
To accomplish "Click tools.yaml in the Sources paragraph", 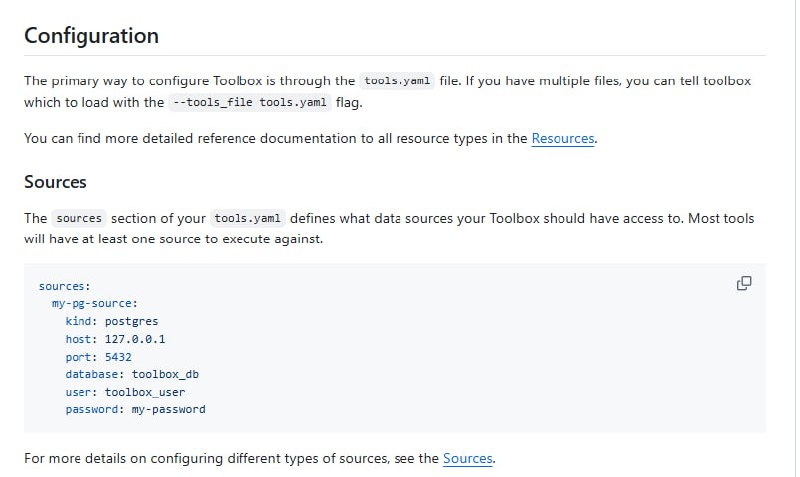I will pyautogui.click(x=248, y=219).
